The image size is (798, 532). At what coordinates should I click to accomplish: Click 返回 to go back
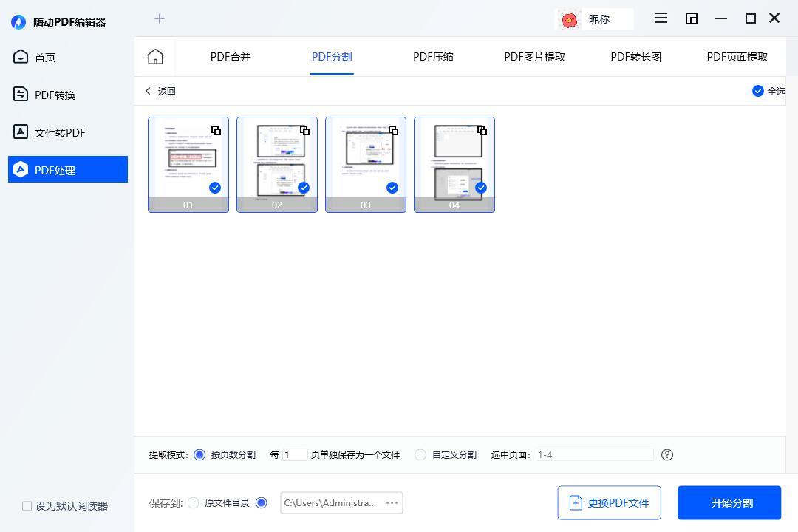click(x=160, y=91)
